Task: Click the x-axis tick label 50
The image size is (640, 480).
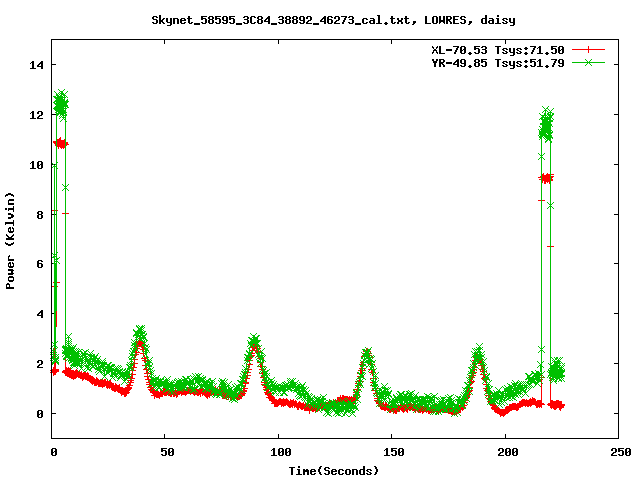Action: pyautogui.click(x=167, y=452)
